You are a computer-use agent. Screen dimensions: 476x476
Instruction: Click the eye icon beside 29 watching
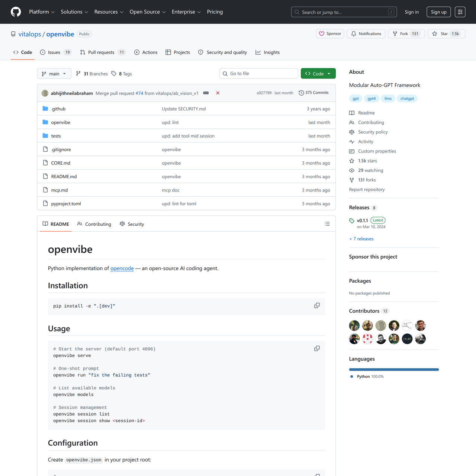(x=352, y=171)
